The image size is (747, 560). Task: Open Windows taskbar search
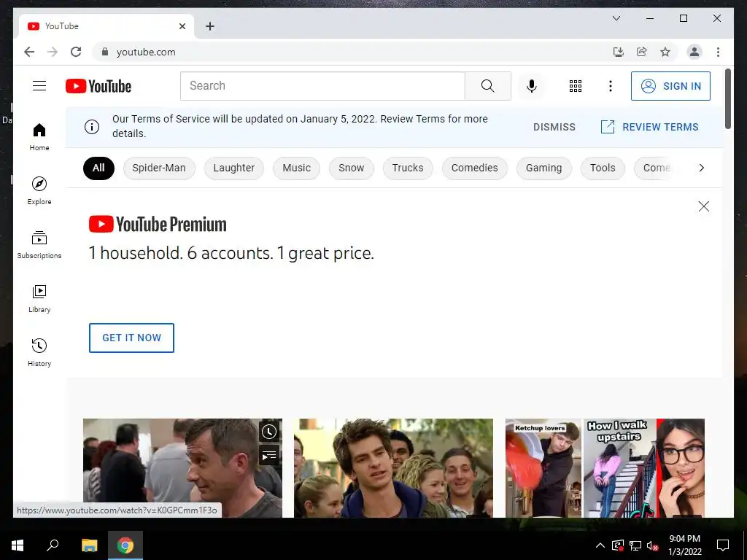[x=53, y=545]
